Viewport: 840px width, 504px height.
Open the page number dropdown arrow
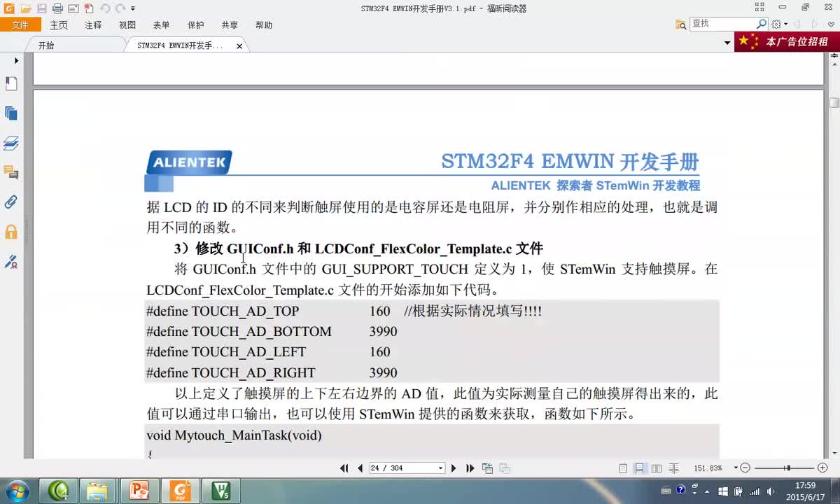[441, 468]
